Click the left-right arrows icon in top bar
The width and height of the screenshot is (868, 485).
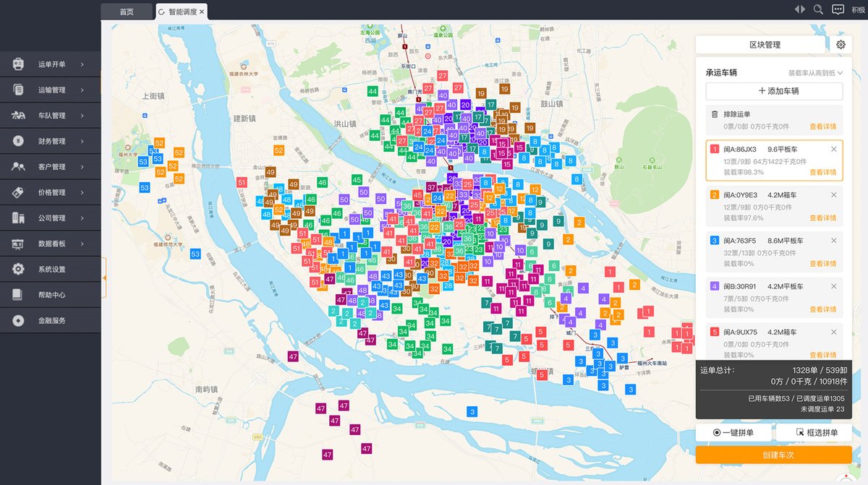pyautogui.click(x=799, y=9)
